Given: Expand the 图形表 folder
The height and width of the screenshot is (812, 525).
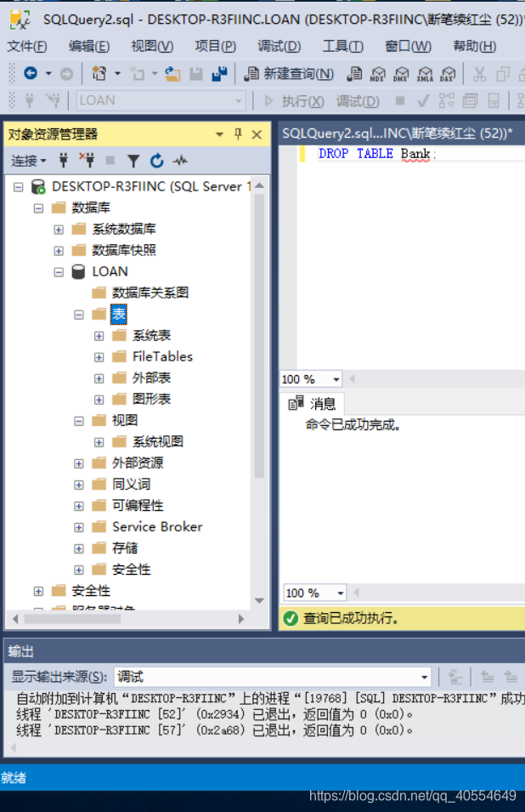Looking at the screenshot, I should 99,400.
